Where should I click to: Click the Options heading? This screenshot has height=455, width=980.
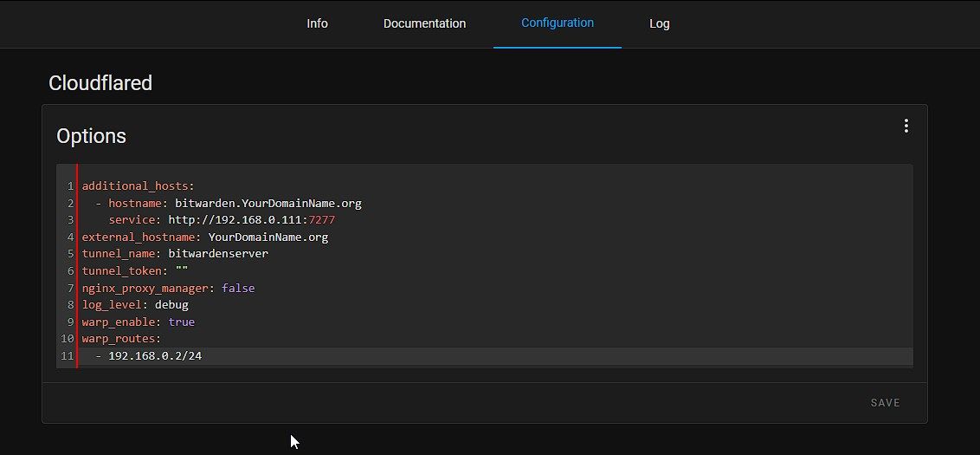click(91, 136)
